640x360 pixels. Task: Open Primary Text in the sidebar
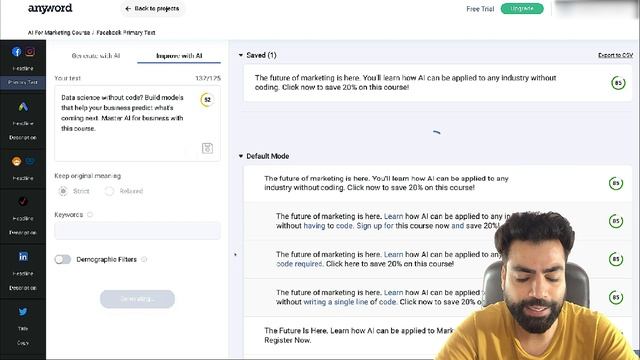click(x=23, y=82)
